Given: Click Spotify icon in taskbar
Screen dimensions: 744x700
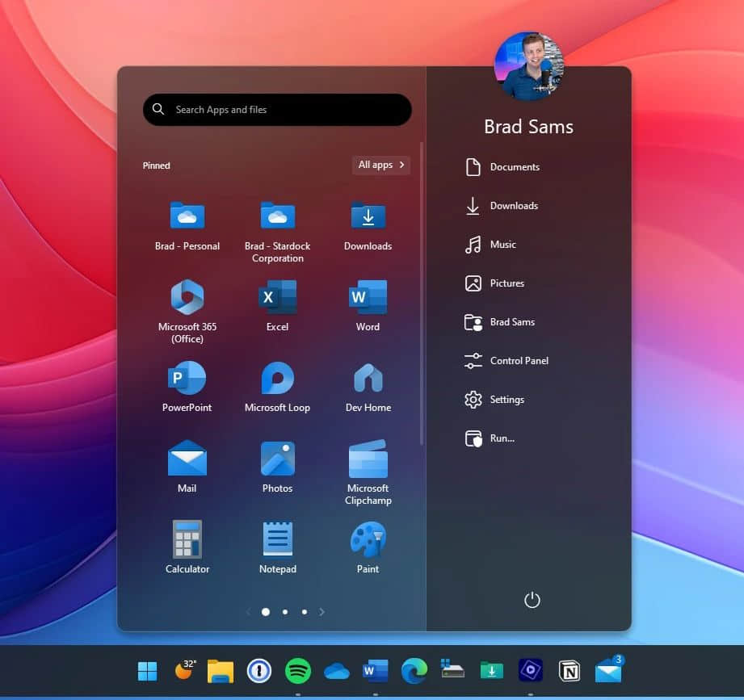Looking at the screenshot, I should 298,671.
